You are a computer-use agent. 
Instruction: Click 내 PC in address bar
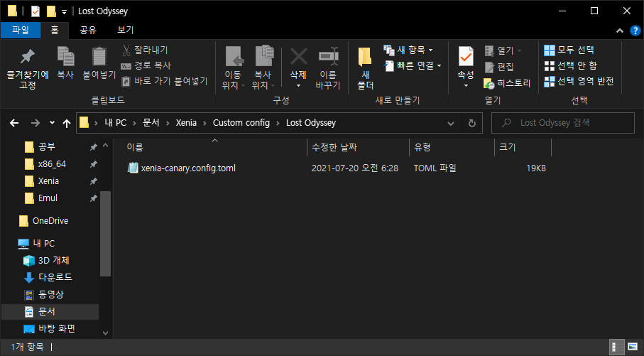pyautogui.click(x=116, y=123)
